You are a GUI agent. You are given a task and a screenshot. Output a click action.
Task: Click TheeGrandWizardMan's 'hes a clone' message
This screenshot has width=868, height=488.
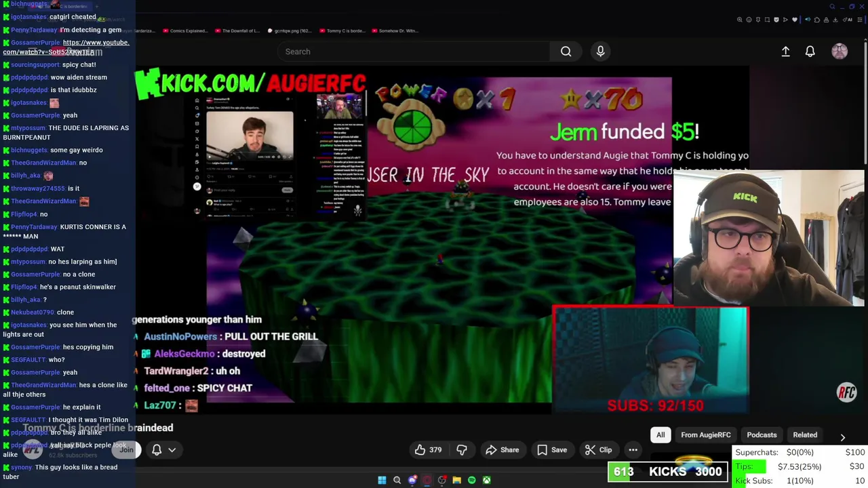click(65, 390)
